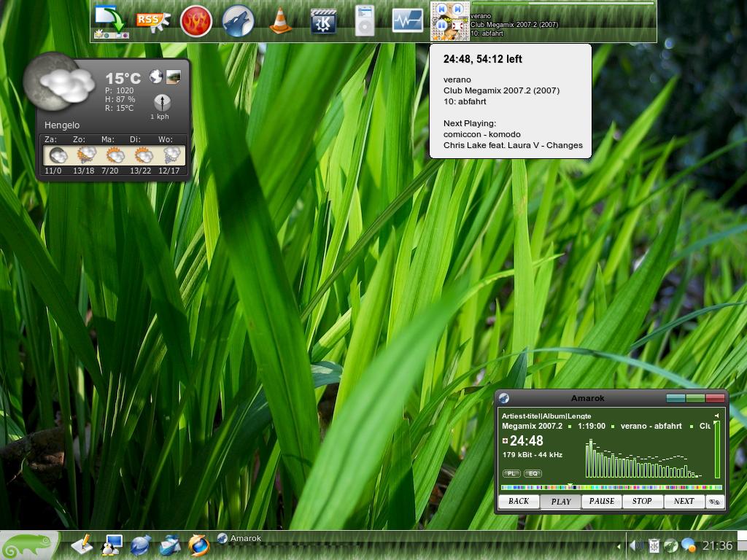Click the 15°C temperature reading
This screenshot has width=747, height=560.
click(123, 78)
